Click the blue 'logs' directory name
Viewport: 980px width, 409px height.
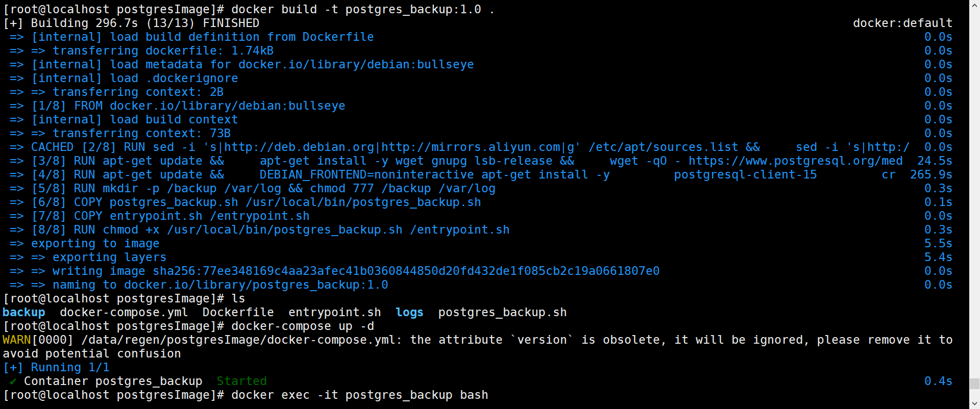[x=409, y=313]
